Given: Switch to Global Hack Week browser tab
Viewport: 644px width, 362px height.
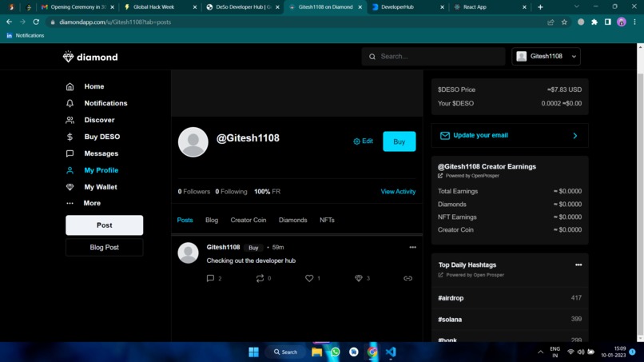Looking at the screenshot, I should [x=160, y=7].
